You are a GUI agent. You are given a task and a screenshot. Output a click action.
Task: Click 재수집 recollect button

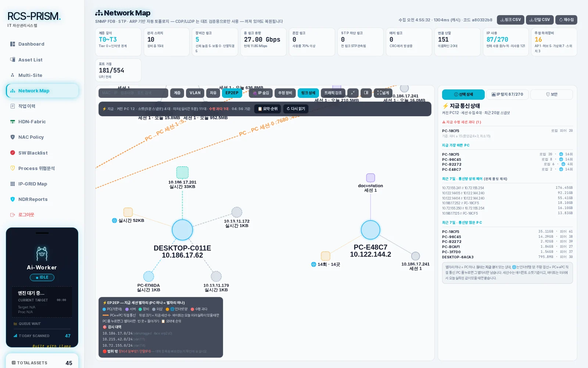pos(566,20)
